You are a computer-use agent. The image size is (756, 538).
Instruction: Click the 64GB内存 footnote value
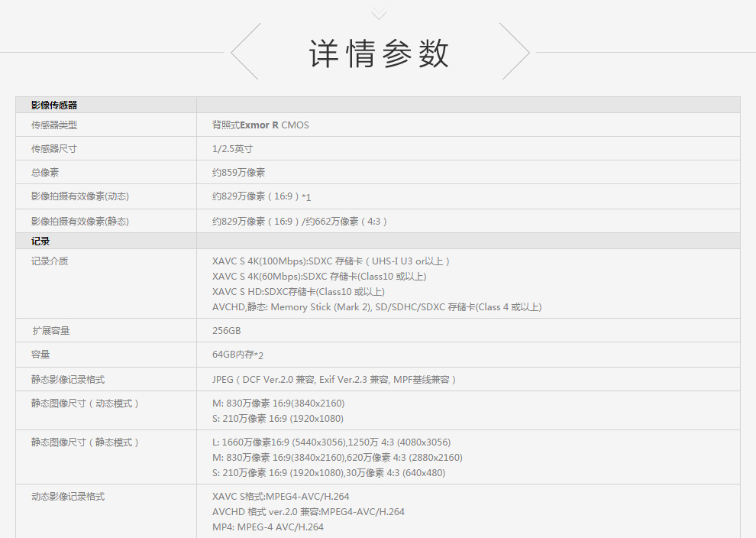[239, 355]
